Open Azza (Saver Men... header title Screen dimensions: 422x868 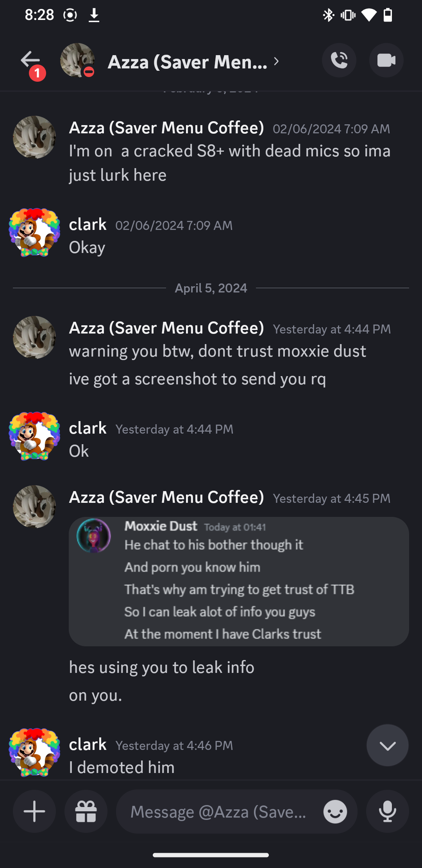[x=188, y=62]
